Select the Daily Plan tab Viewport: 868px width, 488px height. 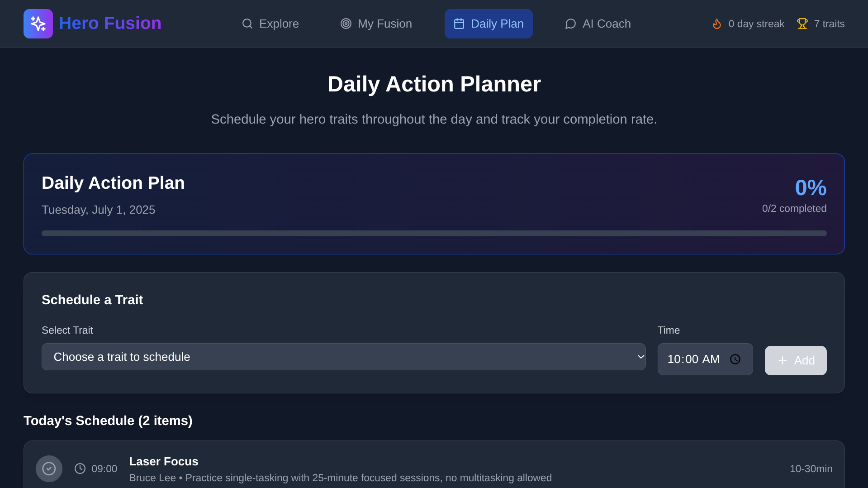click(489, 24)
